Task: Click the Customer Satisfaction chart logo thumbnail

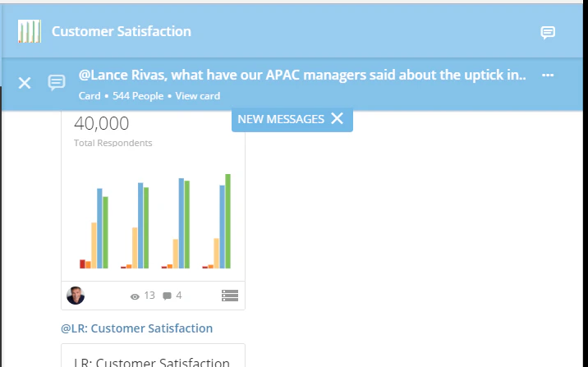Action: (30, 31)
